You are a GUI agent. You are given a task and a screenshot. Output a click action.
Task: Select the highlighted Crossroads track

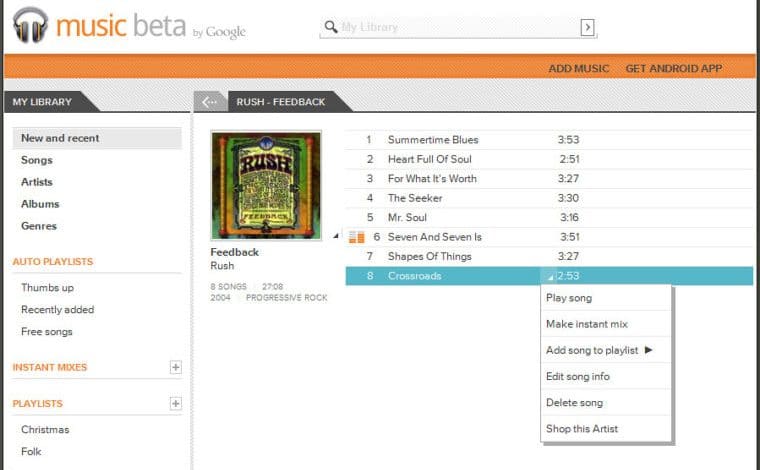coord(549,276)
